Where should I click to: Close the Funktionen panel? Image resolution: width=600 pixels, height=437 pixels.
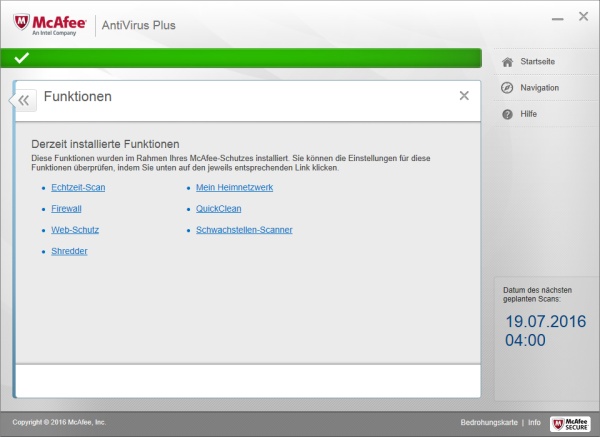[464, 96]
